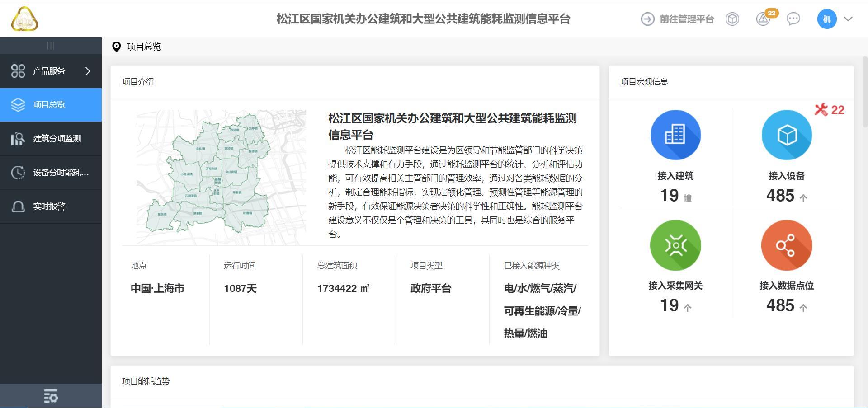This screenshot has height=408, width=868.
Task: Click the blue 接入建筑 building icon
Action: (x=675, y=135)
